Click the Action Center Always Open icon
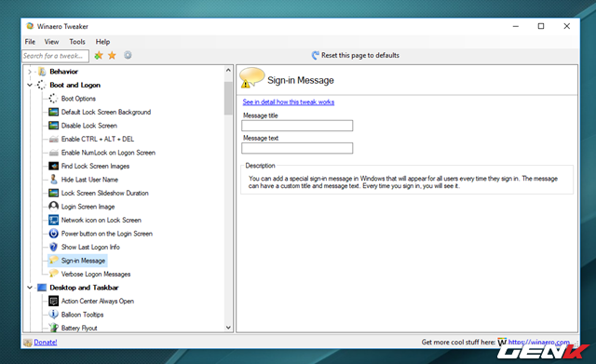Viewport: 596px width, 364px height. pos(53,301)
